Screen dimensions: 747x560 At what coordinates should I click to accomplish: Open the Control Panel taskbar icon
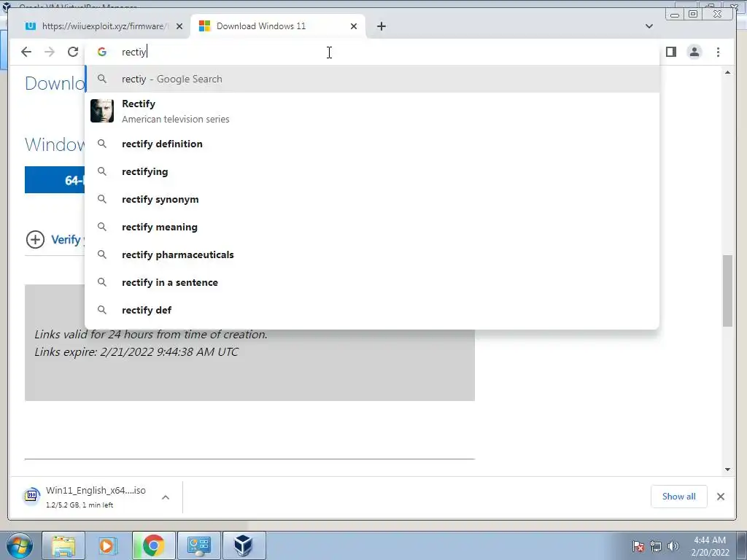[198, 545]
